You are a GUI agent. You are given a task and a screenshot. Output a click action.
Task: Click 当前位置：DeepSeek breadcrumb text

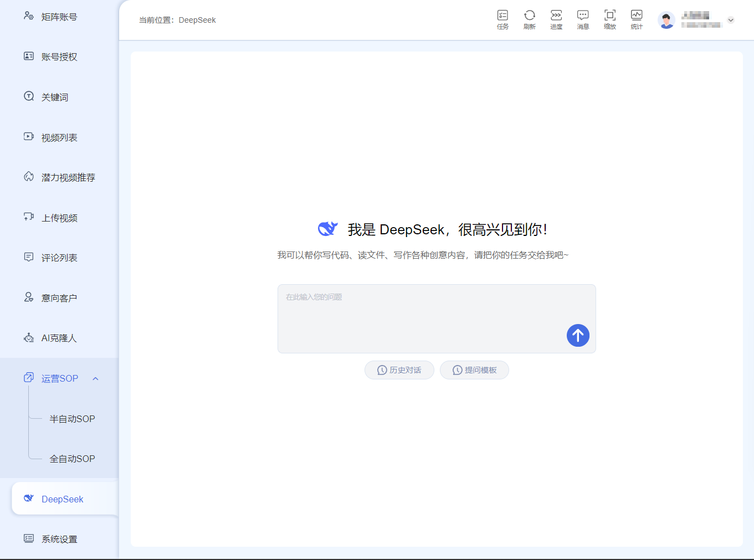click(x=177, y=20)
